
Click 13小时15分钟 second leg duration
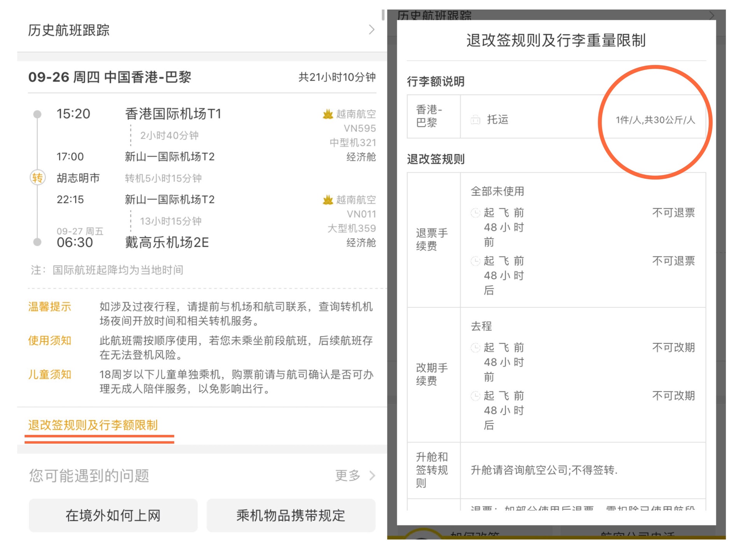170,221
